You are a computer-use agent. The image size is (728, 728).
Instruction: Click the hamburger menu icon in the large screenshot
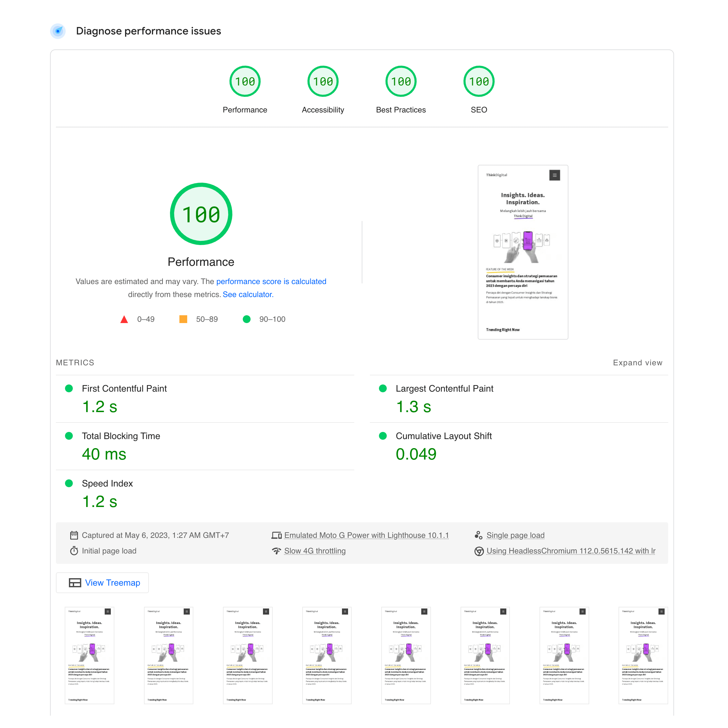[x=554, y=175]
